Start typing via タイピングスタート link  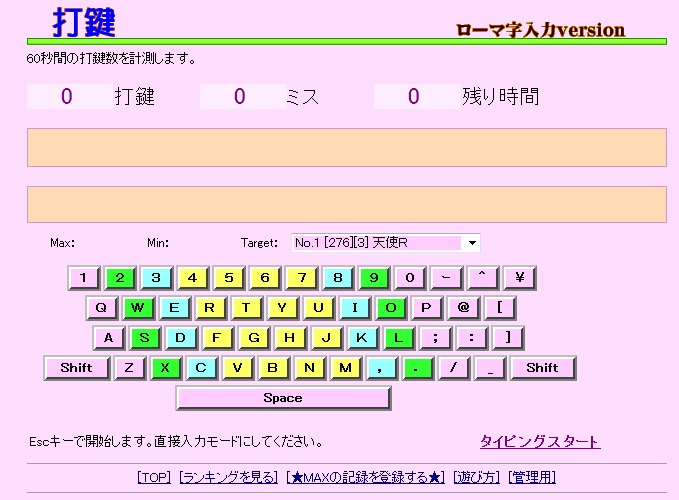click(x=540, y=442)
